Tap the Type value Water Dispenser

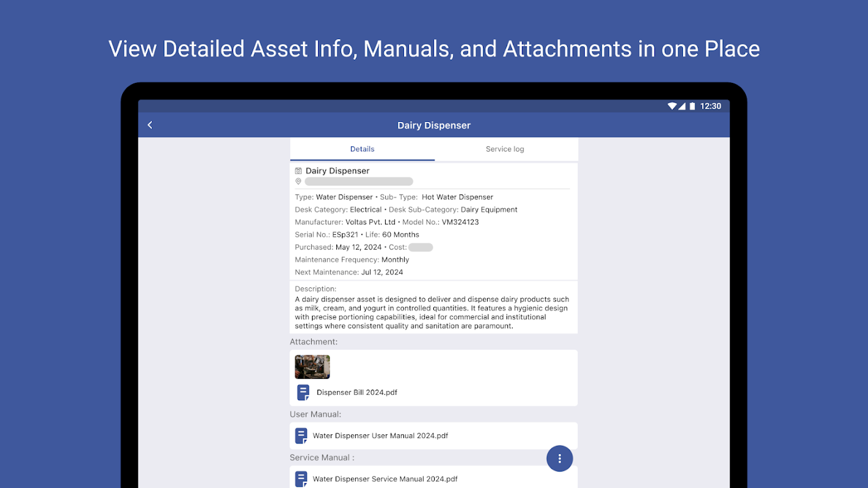344,197
